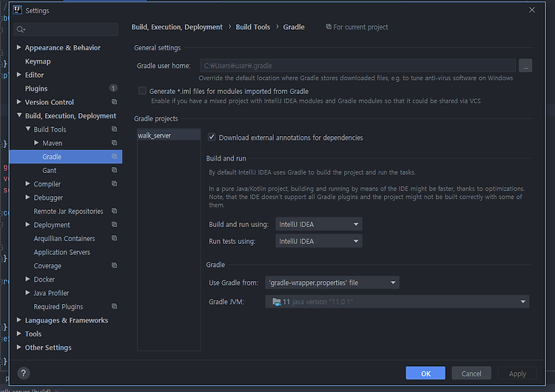Collapse the Build, Execution, Deployment node

[x=19, y=115]
